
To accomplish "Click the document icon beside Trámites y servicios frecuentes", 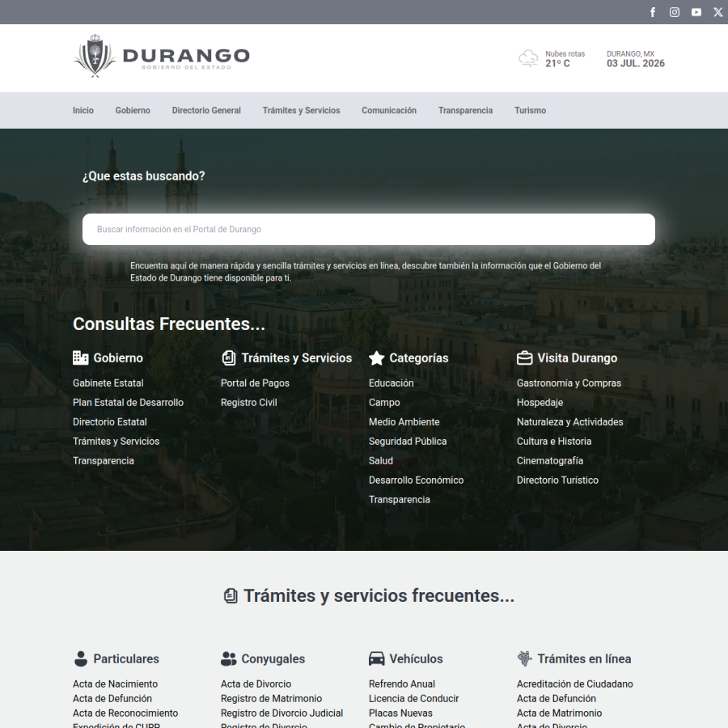I will click(x=231, y=595).
